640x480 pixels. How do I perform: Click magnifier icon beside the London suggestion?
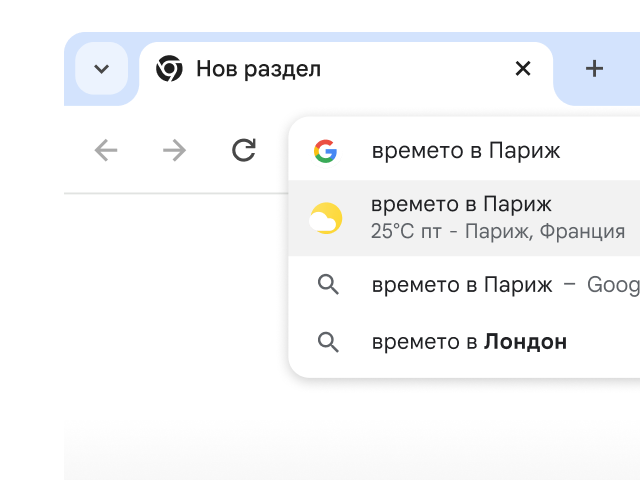[328, 342]
